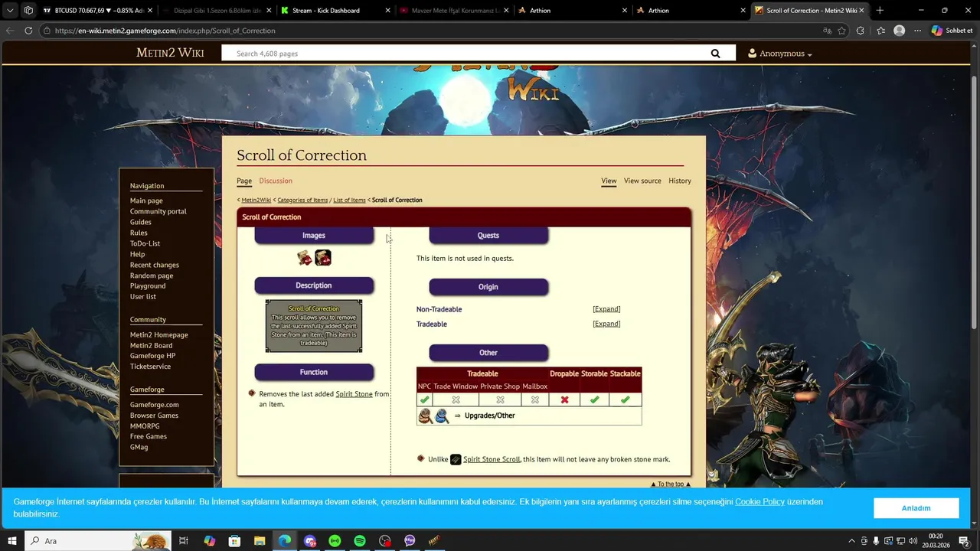Click the blue NPC icon beside Upgrades/Other
980x551 pixels.
pos(442,416)
